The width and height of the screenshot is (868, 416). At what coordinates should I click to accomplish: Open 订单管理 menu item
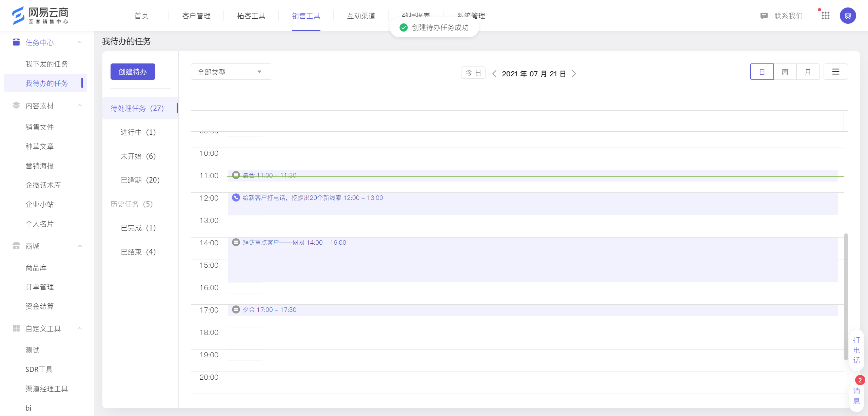coord(40,287)
